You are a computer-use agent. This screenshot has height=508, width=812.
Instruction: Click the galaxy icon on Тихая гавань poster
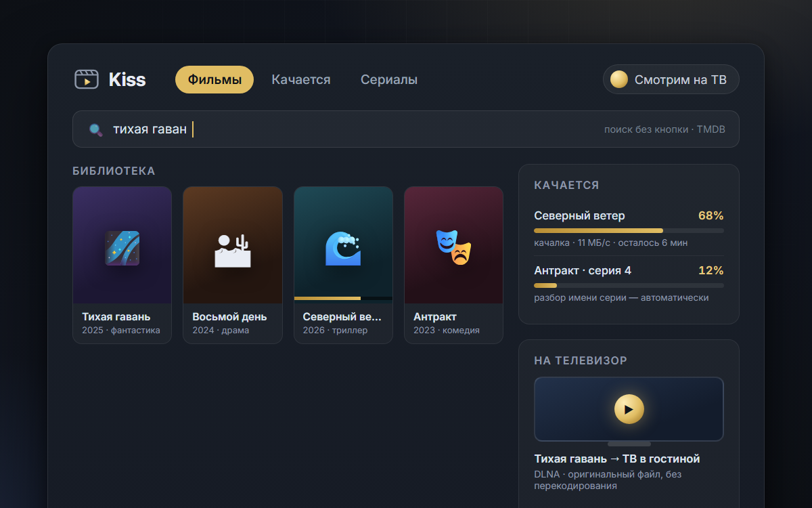tap(122, 248)
